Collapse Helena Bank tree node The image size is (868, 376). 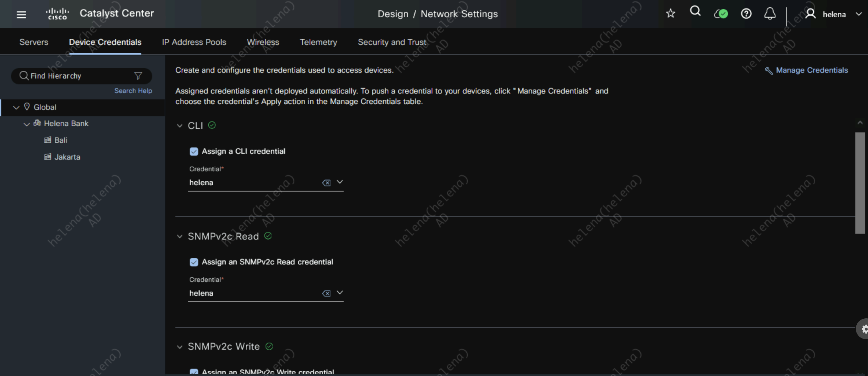coord(27,124)
